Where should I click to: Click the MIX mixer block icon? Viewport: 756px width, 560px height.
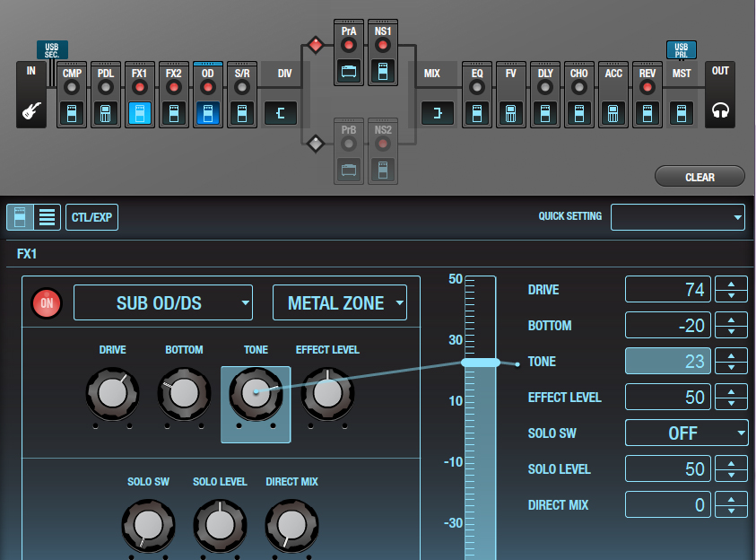[x=438, y=113]
